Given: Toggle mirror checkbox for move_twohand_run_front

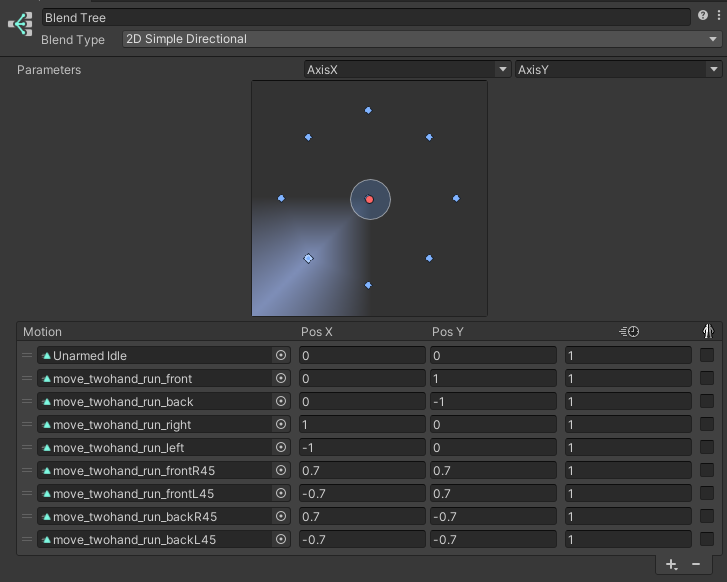Looking at the screenshot, I should pyautogui.click(x=707, y=378).
